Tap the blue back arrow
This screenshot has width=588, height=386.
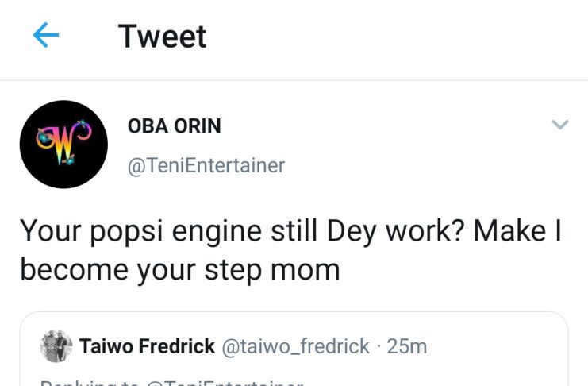click(x=47, y=36)
